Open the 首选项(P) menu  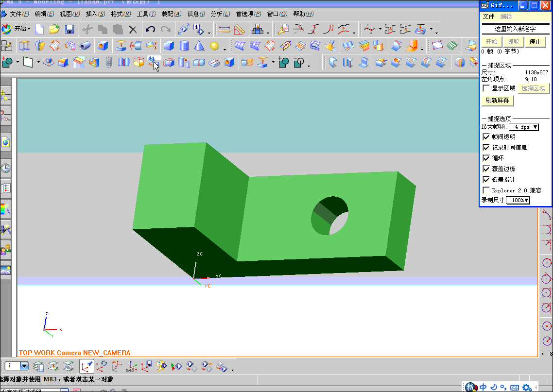click(x=248, y=14)
